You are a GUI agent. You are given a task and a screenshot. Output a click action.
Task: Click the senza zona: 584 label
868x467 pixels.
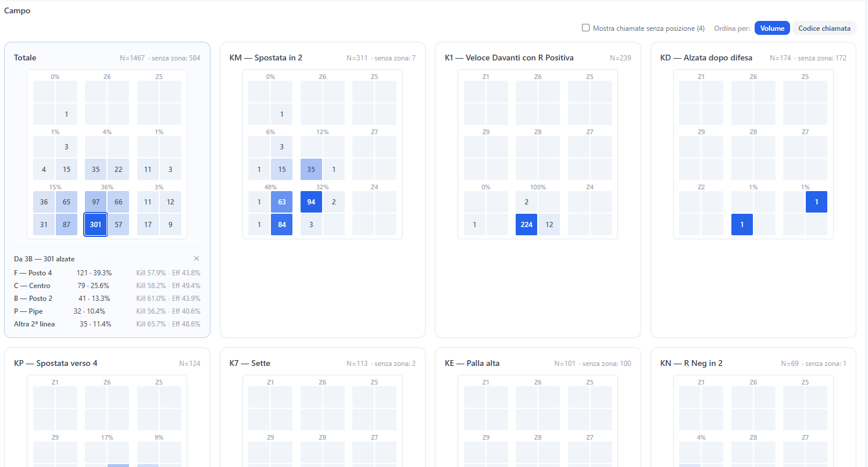(176, 58)
